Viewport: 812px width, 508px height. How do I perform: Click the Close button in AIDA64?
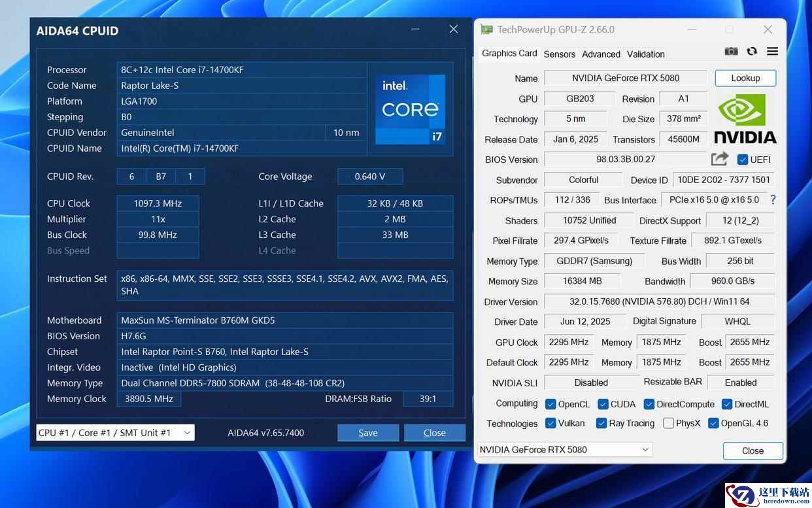click(x=435, y=433)
